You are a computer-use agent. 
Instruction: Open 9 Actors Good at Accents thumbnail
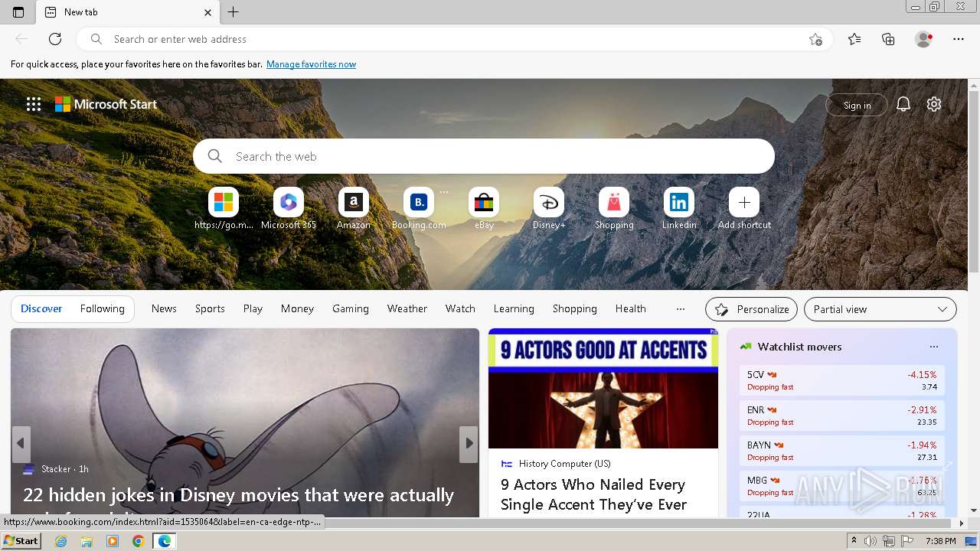point(603,389)
